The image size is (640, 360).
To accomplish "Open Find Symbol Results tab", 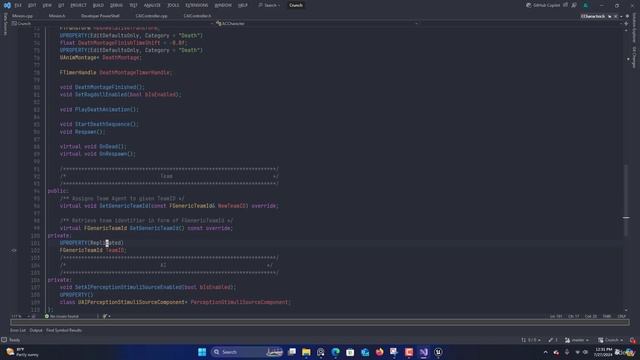I will point(64,330).
